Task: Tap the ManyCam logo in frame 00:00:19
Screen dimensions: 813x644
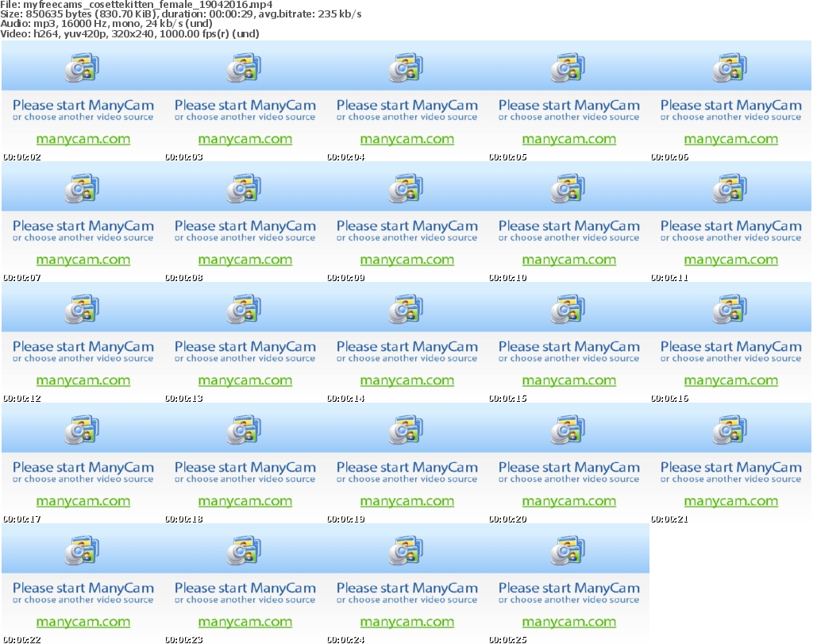Action: [406, 430]
